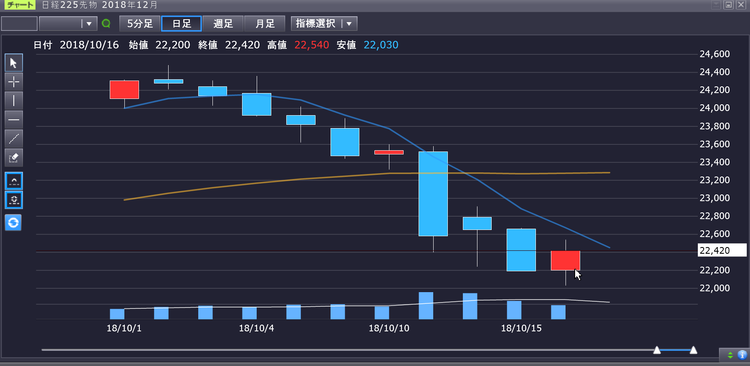Activate the crosshair cursor tool
Viewport: 750px width, 366px height.
point(13,82)
